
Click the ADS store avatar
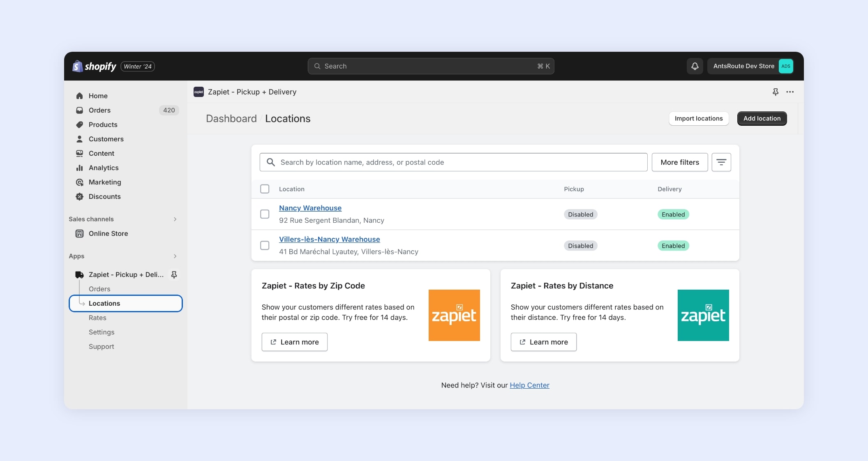pos(785,66)
